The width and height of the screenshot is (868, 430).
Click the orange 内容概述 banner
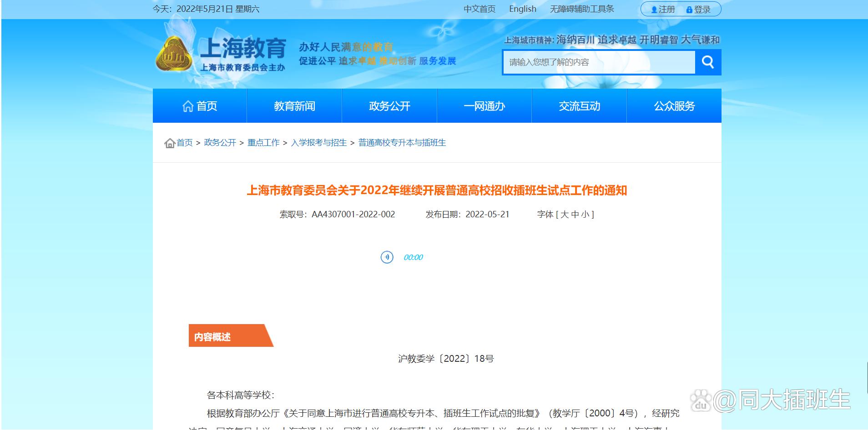(223, 337)
